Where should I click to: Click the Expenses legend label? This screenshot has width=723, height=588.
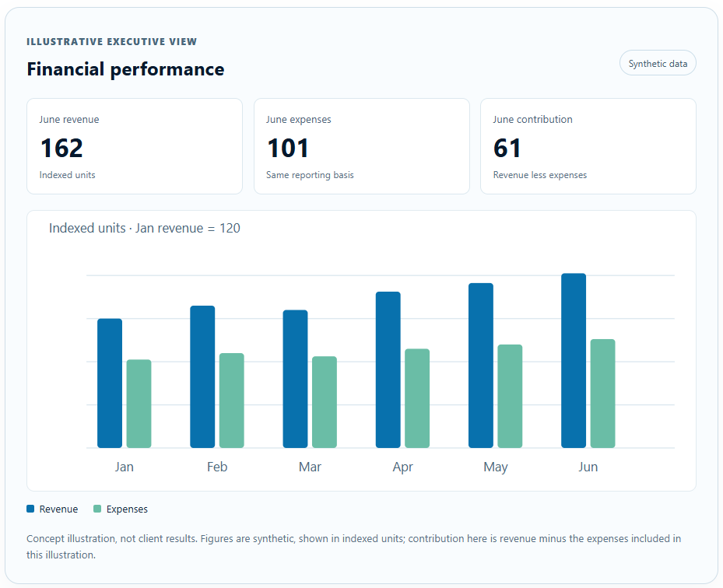pyautogui.click(x=127, y=509)
